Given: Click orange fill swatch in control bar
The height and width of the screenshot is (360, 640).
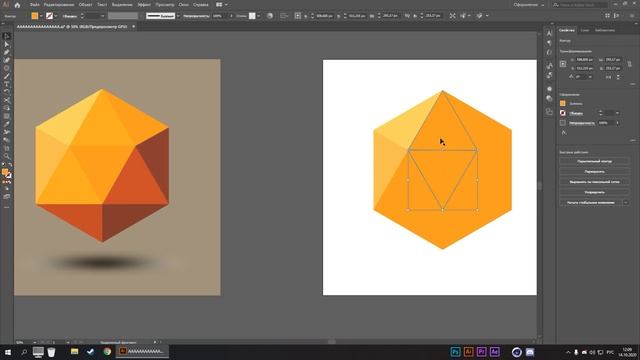Looking at the screenshot, I should pos(35,16).
